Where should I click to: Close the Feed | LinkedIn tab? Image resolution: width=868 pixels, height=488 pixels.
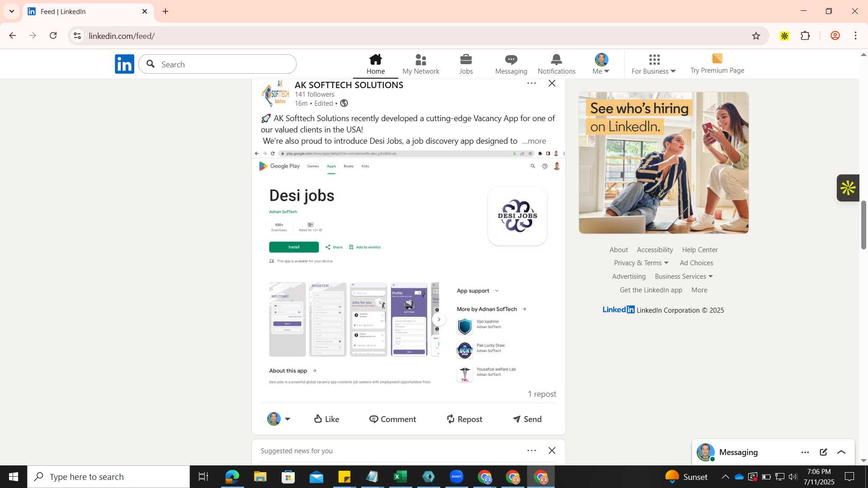coord(145,11)
